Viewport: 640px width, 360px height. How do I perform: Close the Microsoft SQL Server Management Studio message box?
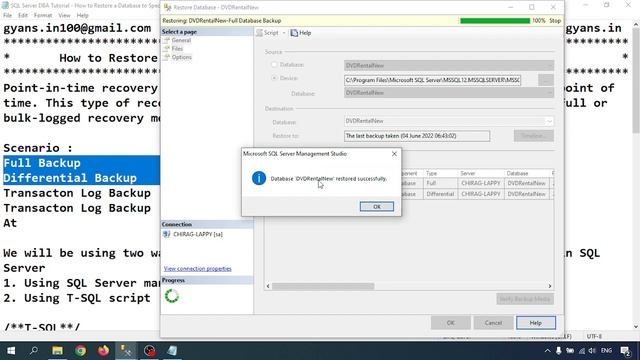394,154
